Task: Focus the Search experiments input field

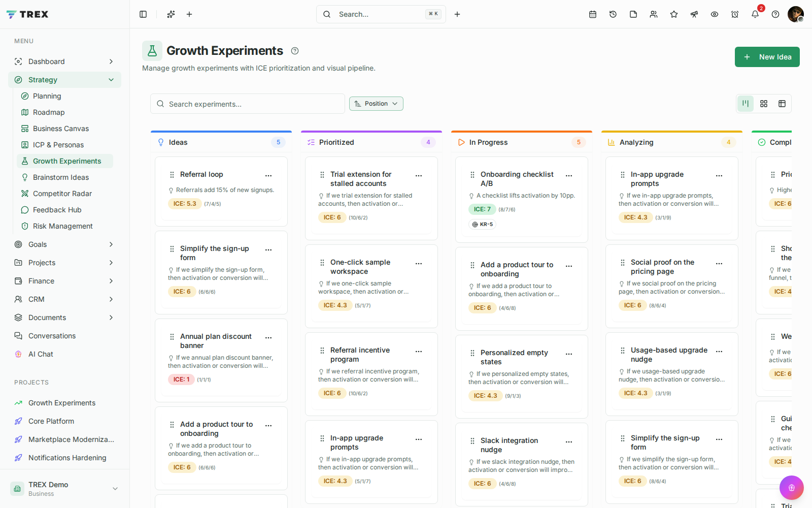Action: pyautogui.click(x=248, y=104)
